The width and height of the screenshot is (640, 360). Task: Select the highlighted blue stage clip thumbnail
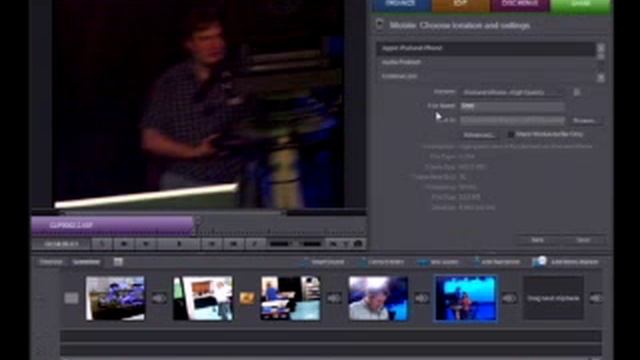coord(466,298)
